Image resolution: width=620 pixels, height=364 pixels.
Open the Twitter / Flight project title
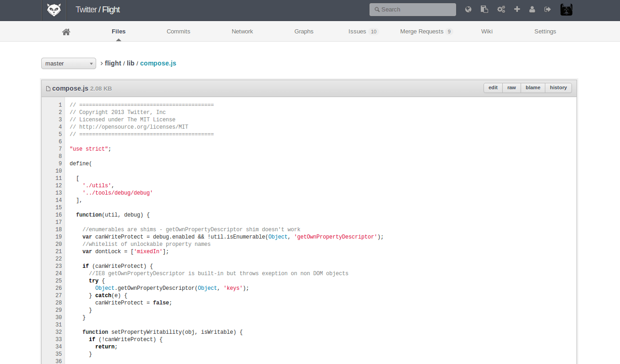98,10
